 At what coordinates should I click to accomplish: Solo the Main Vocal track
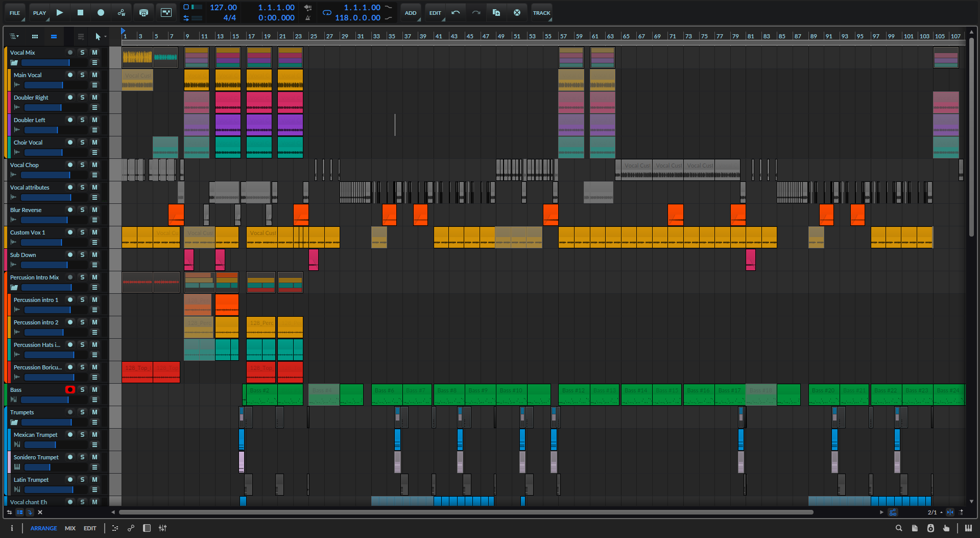coord(82,75)
